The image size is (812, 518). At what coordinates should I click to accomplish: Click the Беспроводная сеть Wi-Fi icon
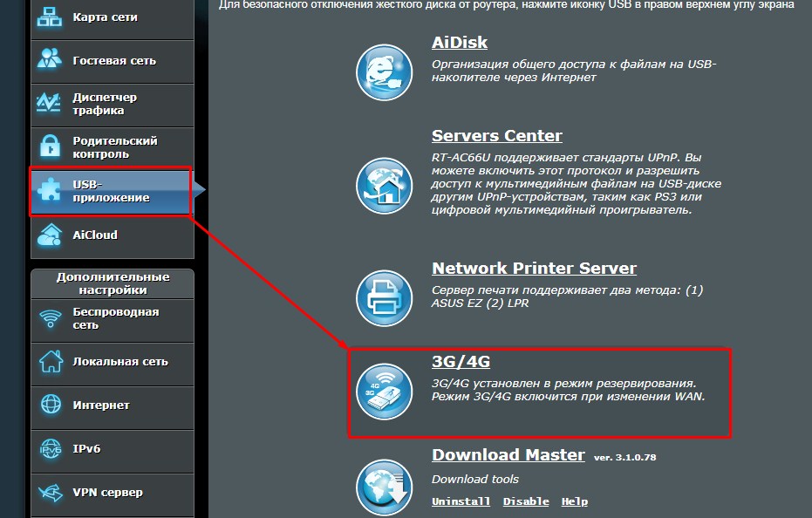click(51, 318)
